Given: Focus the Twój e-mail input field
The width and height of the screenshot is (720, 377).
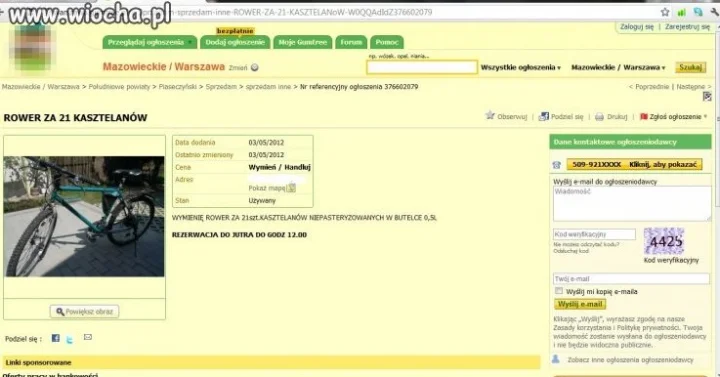Looking at the screenshot, I should click(x=631, y=279).
